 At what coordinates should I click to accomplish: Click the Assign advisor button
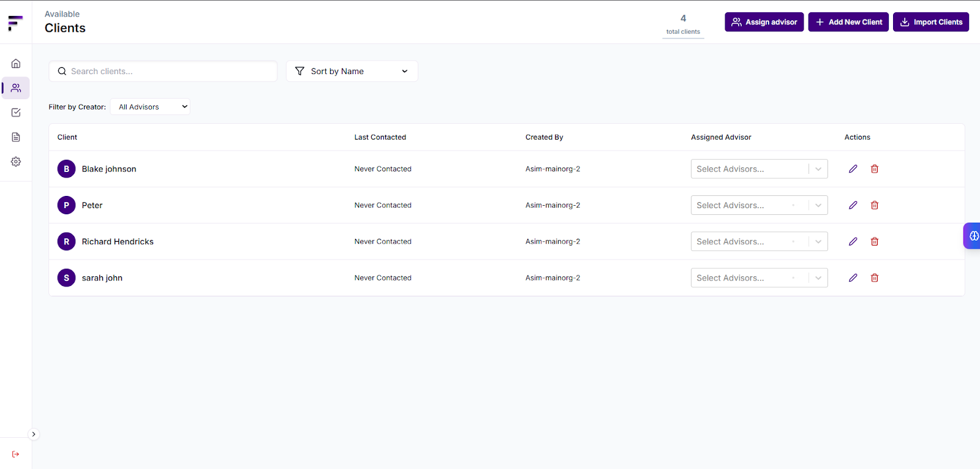[764, 22]
